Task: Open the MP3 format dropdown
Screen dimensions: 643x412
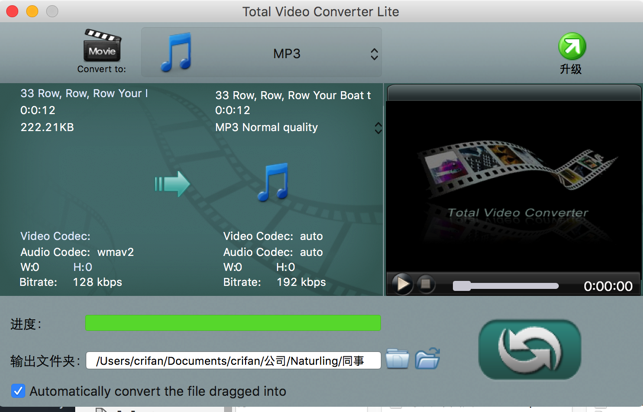Action: click(262, 52)
